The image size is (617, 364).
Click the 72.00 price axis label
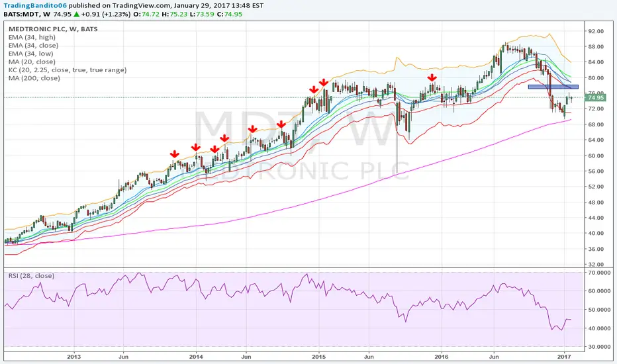coord(596,109)
